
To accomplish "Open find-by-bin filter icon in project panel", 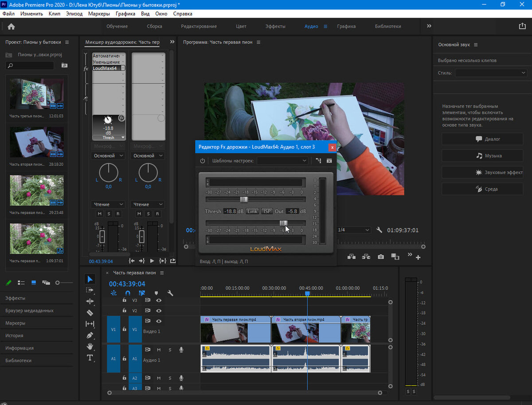I will pyautogui.click(x=64, y=66).
